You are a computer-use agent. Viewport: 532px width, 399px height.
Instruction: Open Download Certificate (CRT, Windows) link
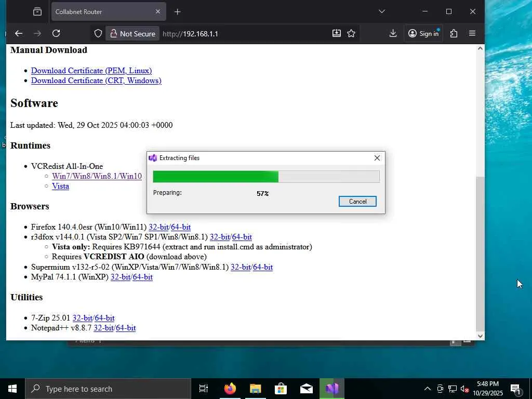pyautogui.click(x=96, y=81)
